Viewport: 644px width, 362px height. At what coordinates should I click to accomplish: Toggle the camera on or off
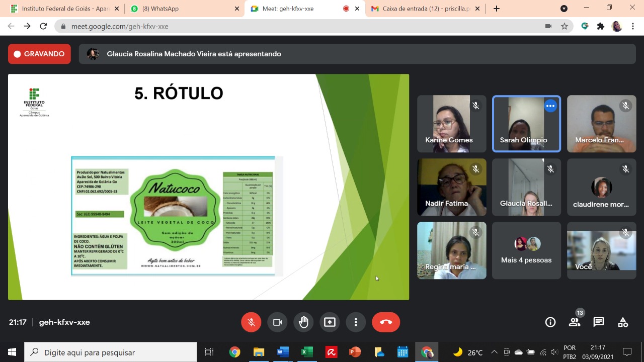pos(277,322)
